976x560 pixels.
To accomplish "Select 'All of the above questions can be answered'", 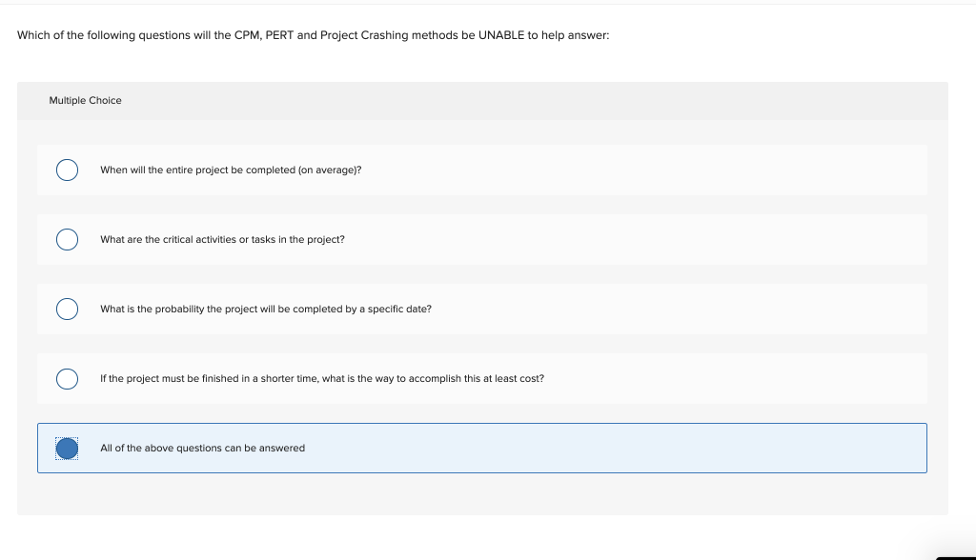I will pyautogui.click(x=202, y=448).
